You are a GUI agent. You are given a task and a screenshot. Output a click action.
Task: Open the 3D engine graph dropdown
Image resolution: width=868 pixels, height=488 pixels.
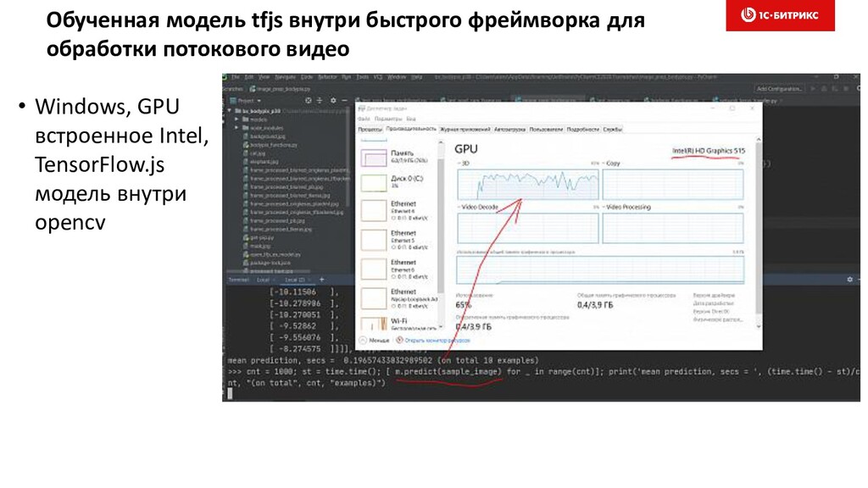(x=464, y=164)
